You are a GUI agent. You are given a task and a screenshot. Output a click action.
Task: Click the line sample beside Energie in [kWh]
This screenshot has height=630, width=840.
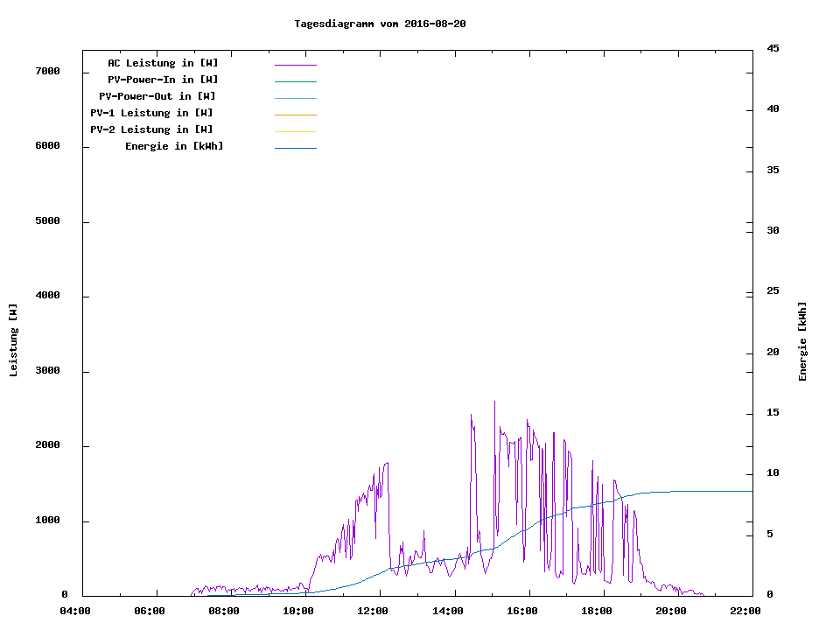click(295, 148)
